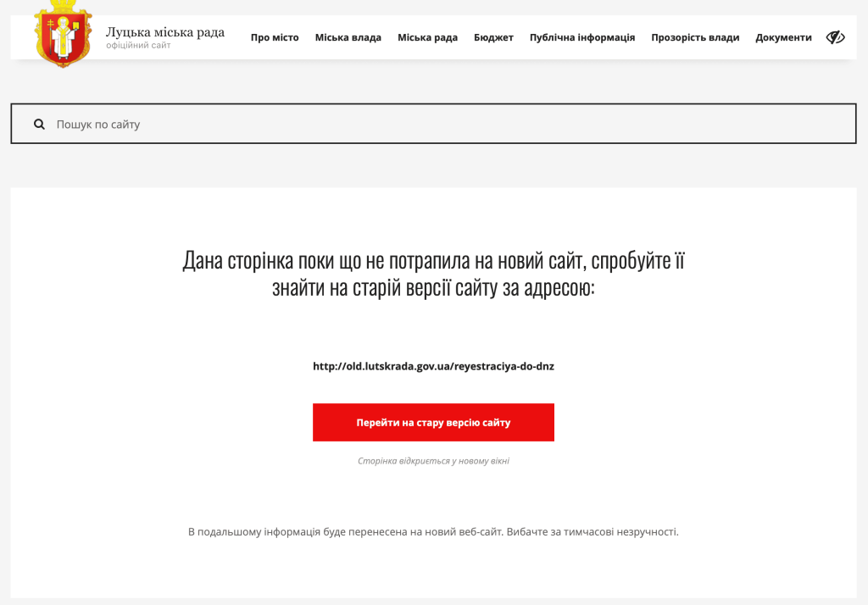
Task: Follow the old.lutskrada.gov.ua/reyestraciya-do-dnz link
Action: coord(433,367)
